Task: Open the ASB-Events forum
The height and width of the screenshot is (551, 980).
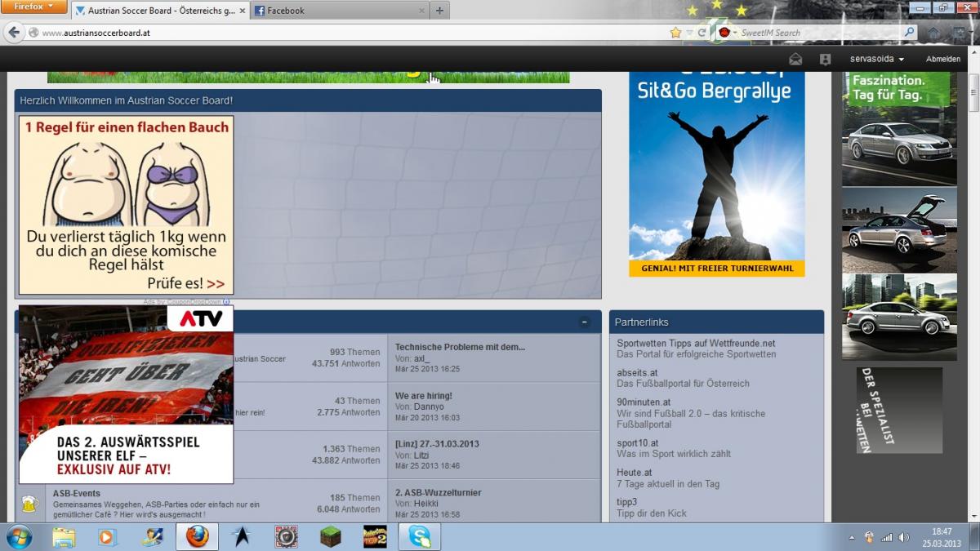Action: [x=77, y=493]
